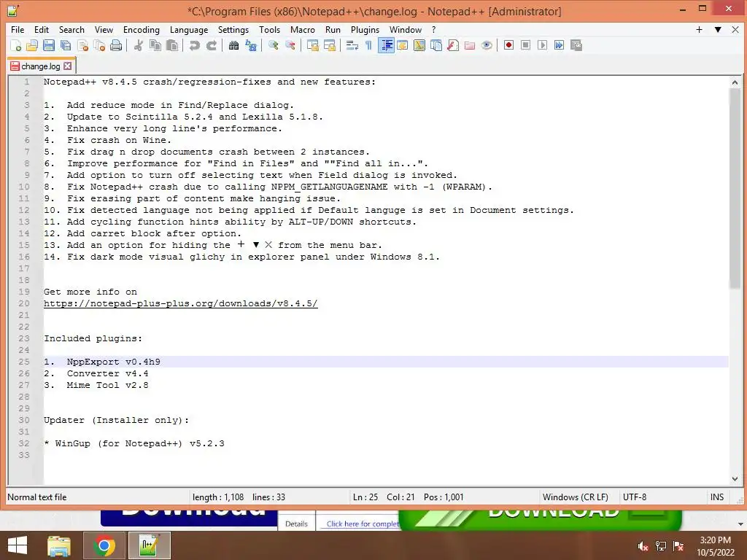Open the Windows Start button
The image size is (747, 560).
(18, 545)
